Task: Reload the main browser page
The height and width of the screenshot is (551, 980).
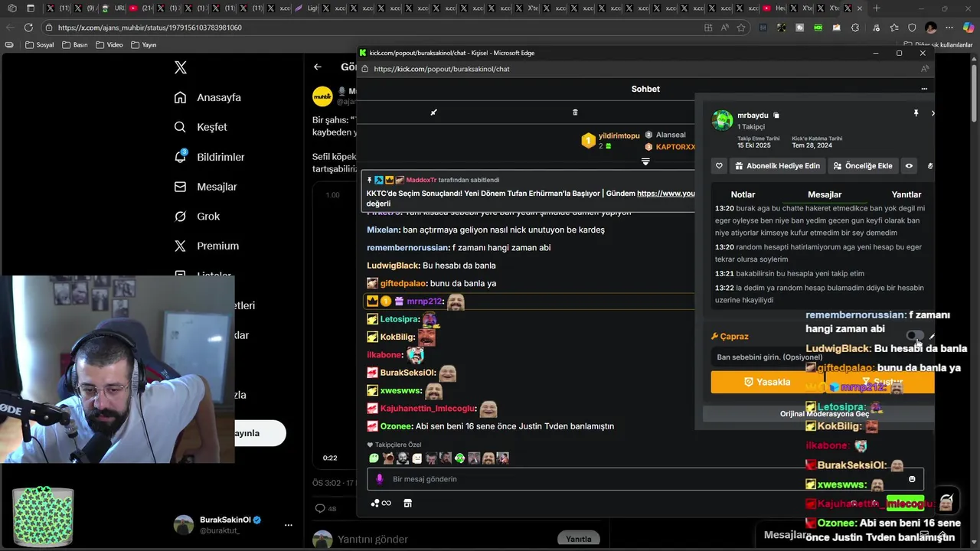Action: click(x=28, y=28)
